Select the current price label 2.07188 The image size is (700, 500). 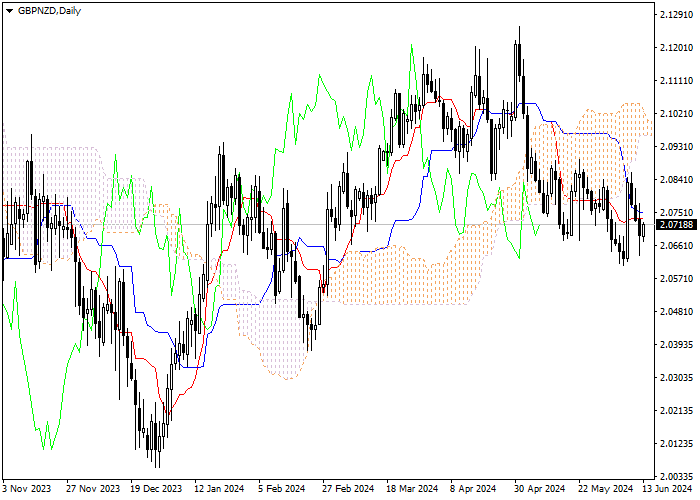[x=676, y=225]
